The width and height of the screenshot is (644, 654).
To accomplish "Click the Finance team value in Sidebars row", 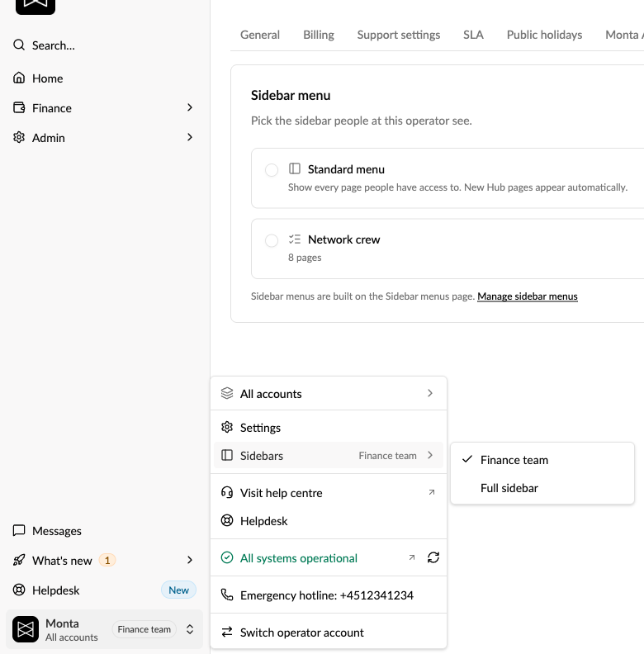I will pyautogui.click(x=387, y=456).
